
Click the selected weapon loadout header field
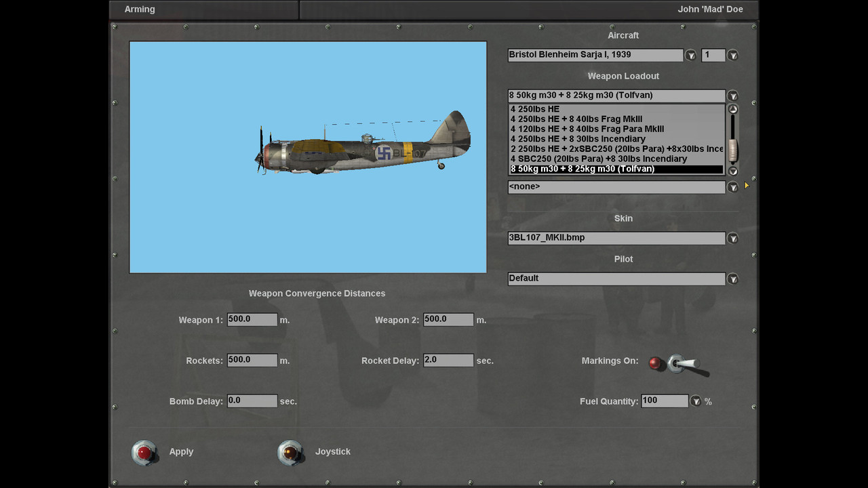point(616,96)
